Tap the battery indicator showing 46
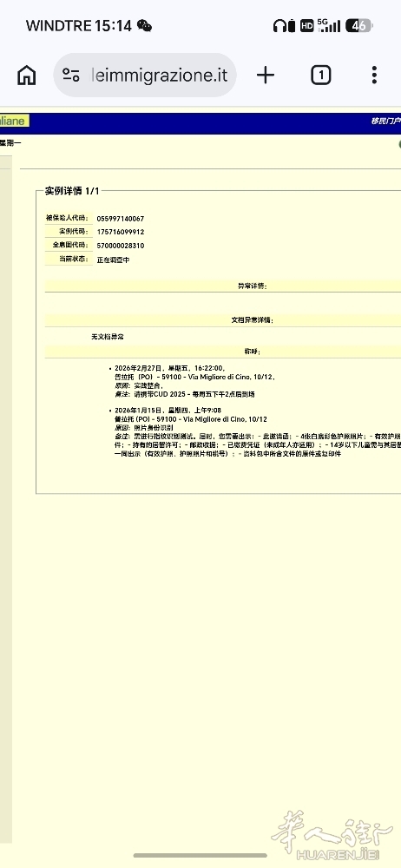Screen dimensions: 401x868 (359, 25)
